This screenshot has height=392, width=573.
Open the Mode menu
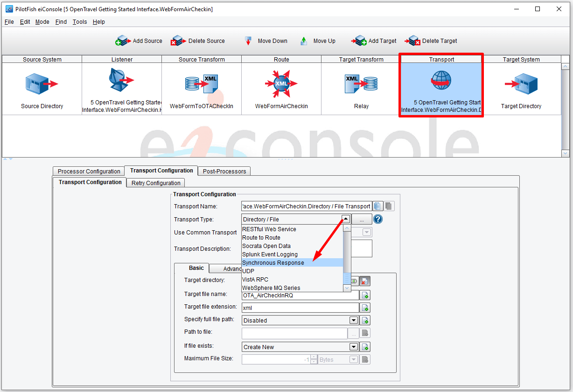coord(42,22)
